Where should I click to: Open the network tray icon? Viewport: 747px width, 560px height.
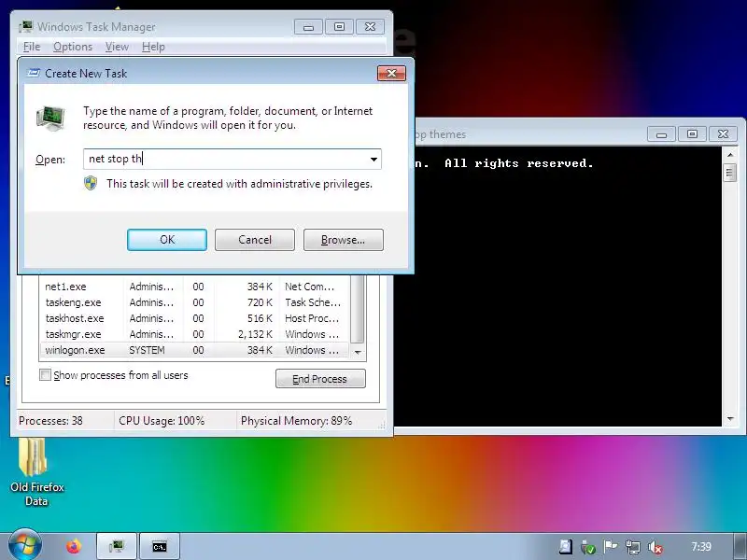point(633,547)
